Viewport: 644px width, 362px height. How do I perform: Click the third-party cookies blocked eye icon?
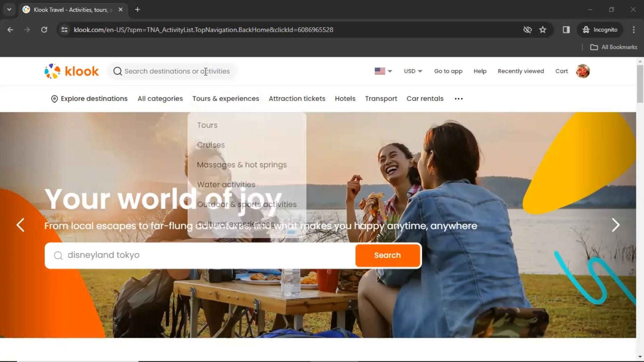coord(527,30)
